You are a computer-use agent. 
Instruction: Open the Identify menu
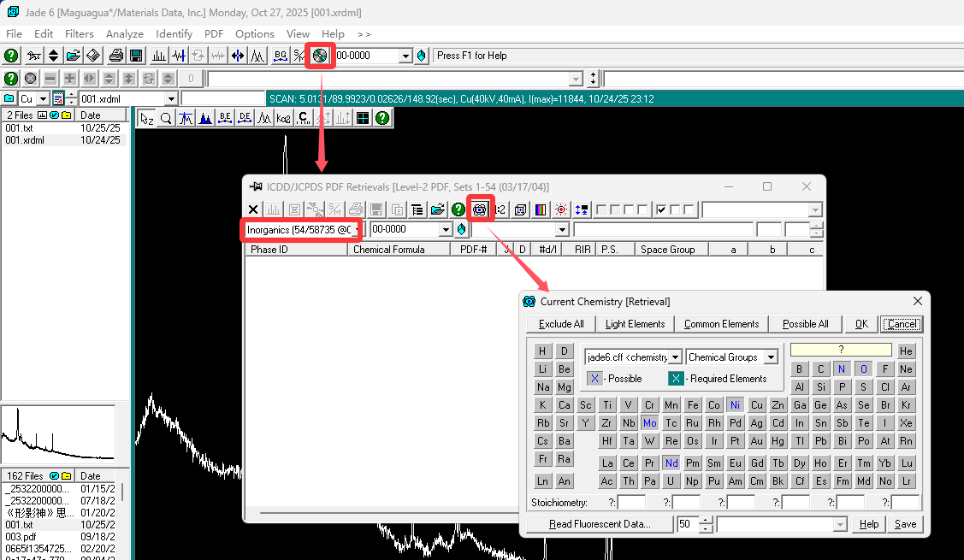(x=174, y=34)
